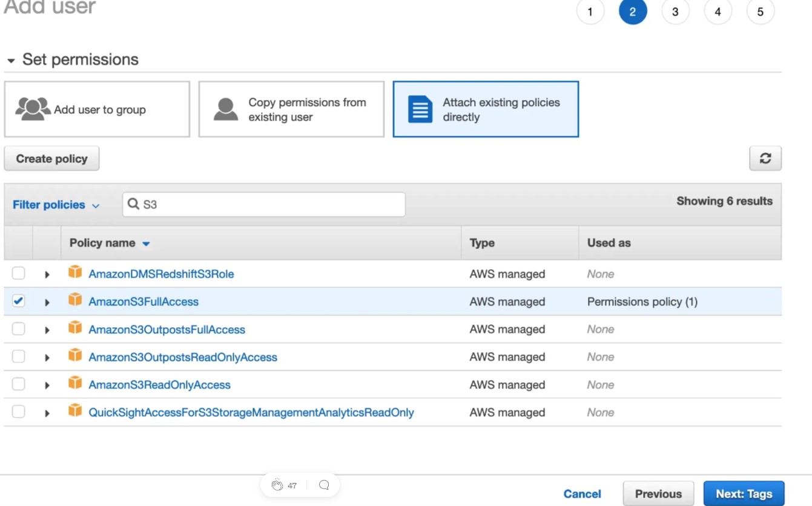Click the policy icon beside AmazonS3ReadOnlyAccess
812x506 pixels.
[75, 383]
